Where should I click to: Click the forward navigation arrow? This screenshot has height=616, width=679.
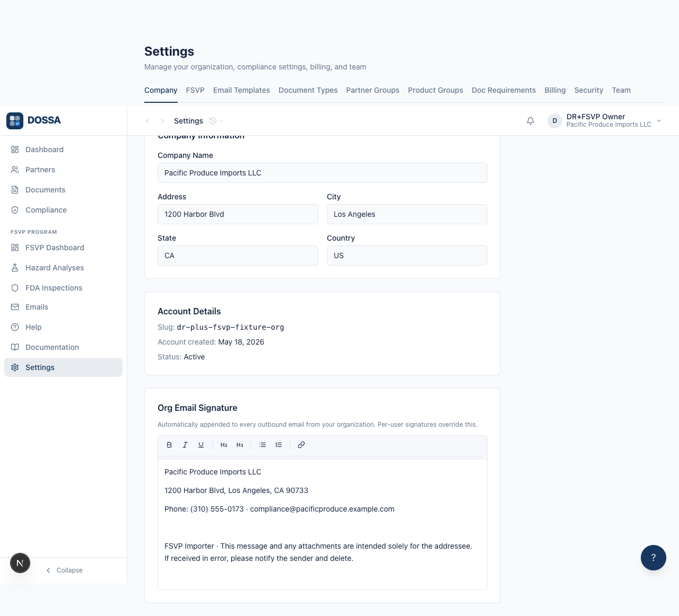coord(162,121)
